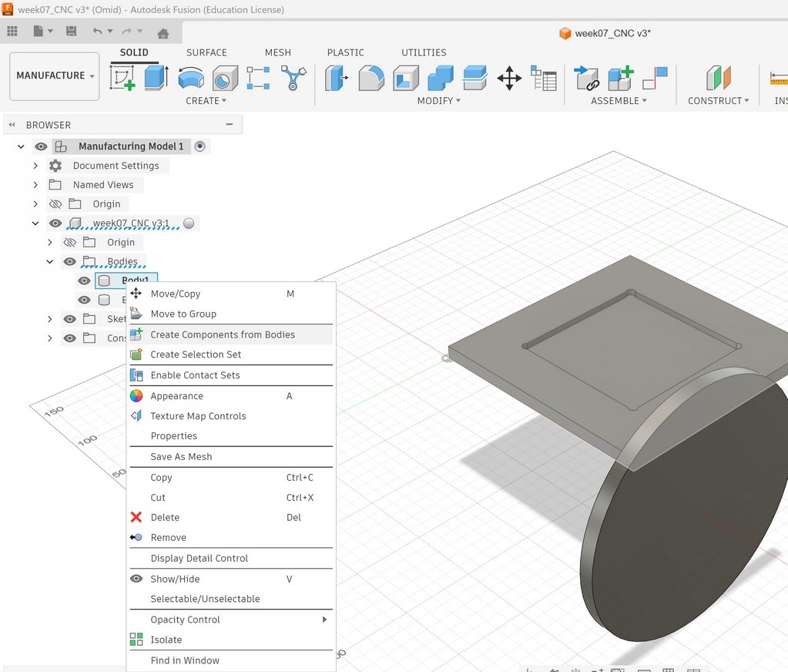
Task: Toggle visibility of the Bodies folder
Action: (x=69, y=260)
